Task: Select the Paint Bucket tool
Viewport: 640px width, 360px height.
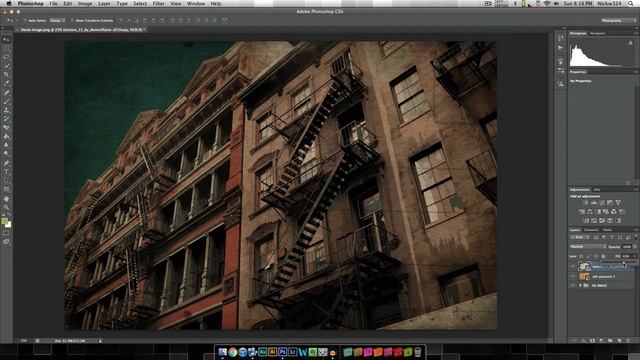Action: [6, 136]
